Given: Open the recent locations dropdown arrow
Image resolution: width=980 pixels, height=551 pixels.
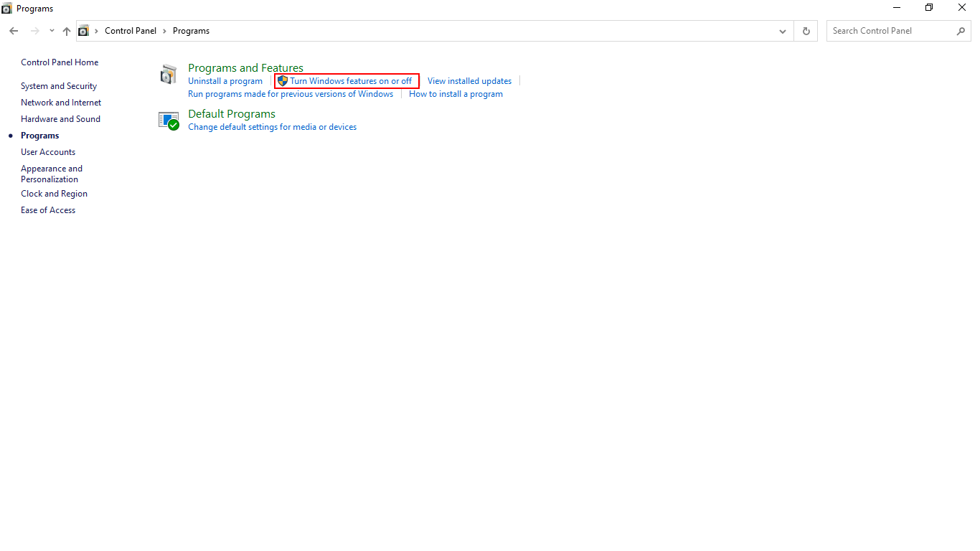Looking at the screenshot, I should (52, 31).
